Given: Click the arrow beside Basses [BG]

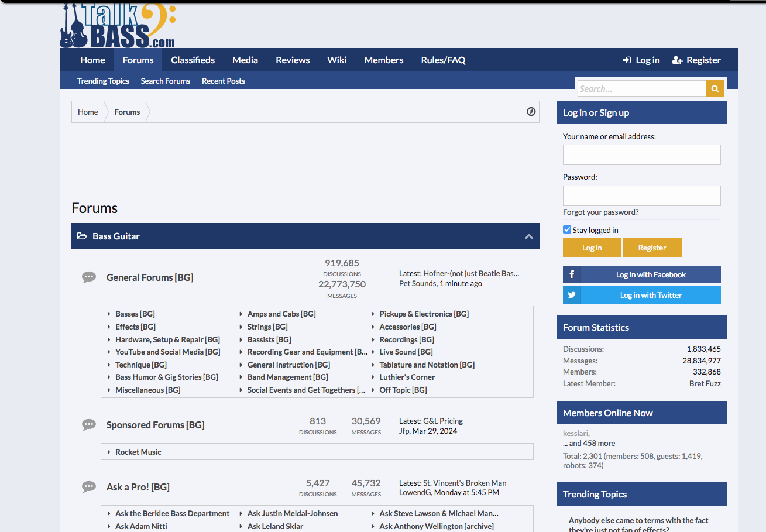Looking at the screenshot, I should [109, 314].
